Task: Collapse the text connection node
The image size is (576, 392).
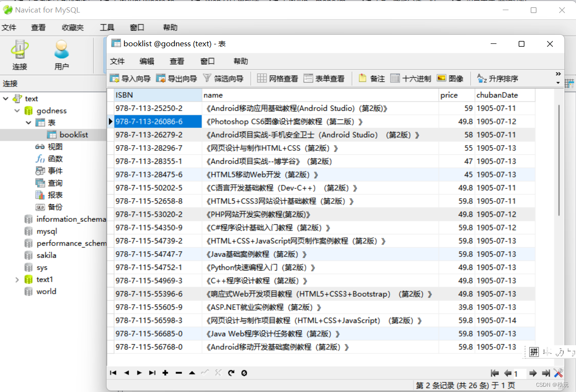Action: 6,98
